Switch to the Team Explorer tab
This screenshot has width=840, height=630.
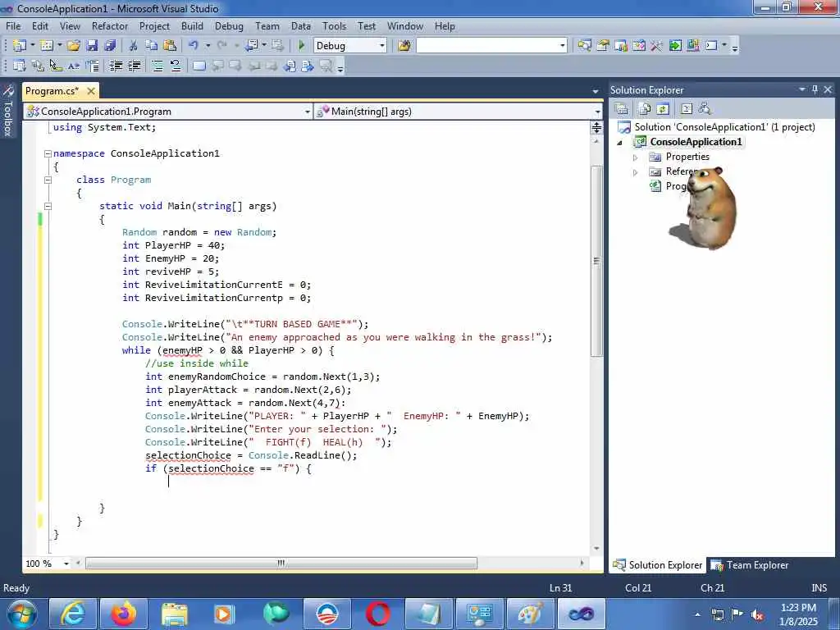coord(750,565)
